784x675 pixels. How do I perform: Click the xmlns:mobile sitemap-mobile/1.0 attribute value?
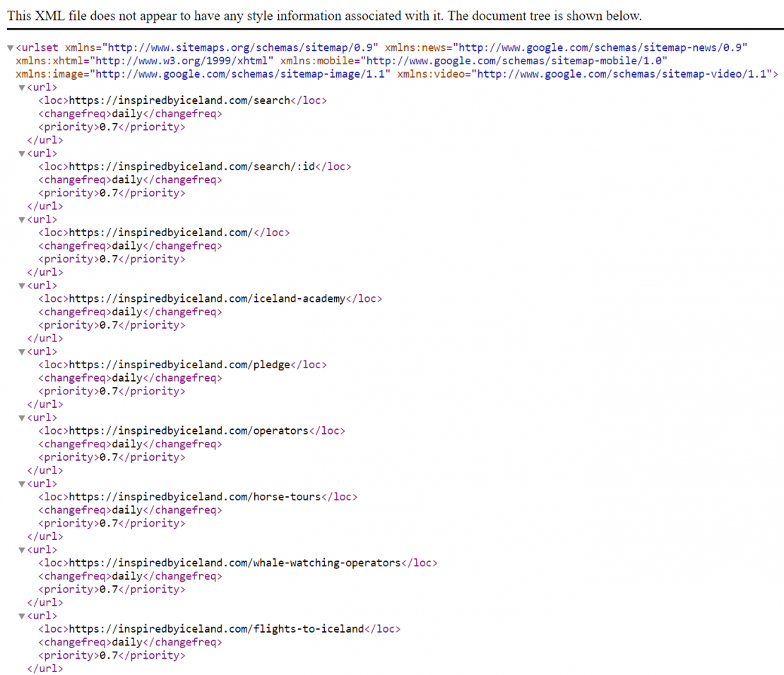[514, 61]
